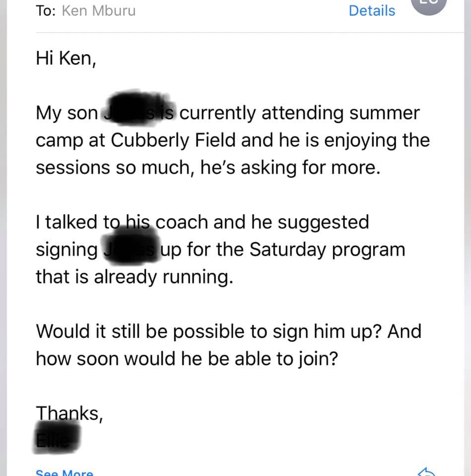
Task: Expand the message with See More
Action: pos(64,473)
